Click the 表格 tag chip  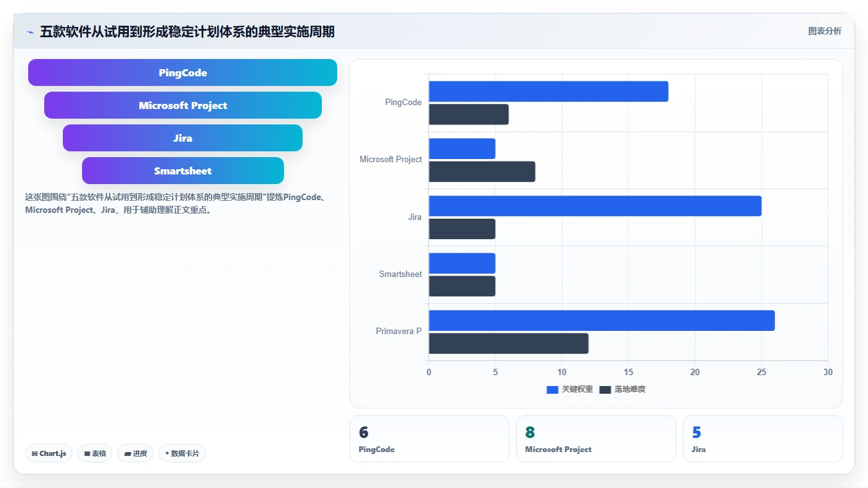pos(95,453)
